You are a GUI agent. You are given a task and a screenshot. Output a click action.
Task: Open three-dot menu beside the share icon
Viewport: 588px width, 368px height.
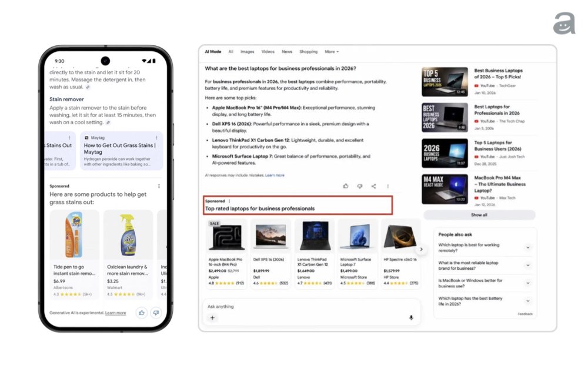click(x=387, y=186)
